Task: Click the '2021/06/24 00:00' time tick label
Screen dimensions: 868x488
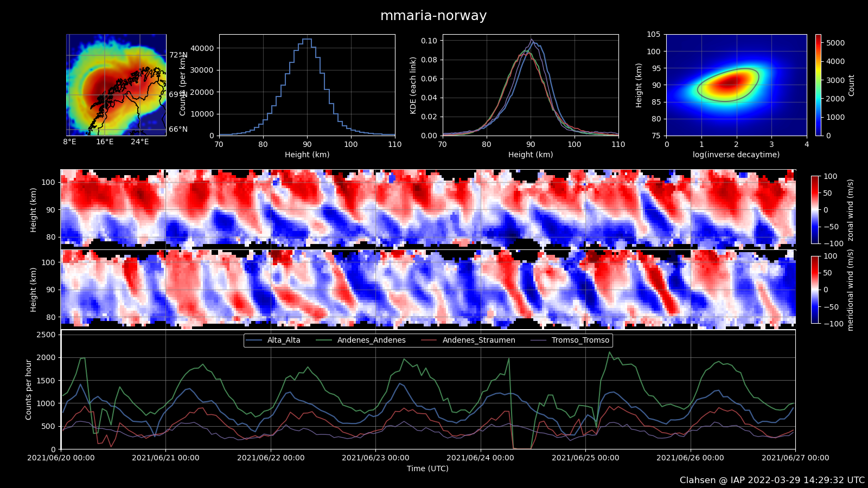Action: (x=480, y=458)
